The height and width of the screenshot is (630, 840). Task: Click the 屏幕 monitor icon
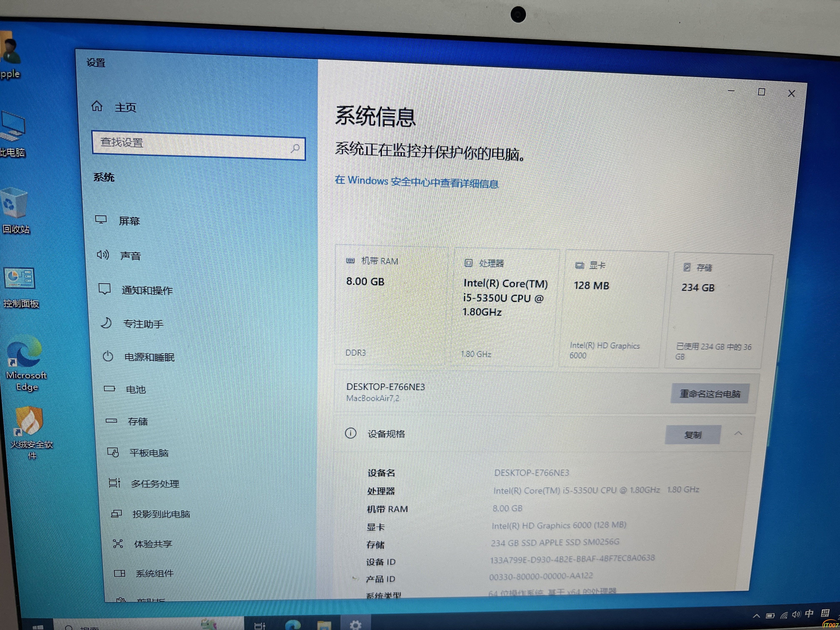[x=101, y=220]
